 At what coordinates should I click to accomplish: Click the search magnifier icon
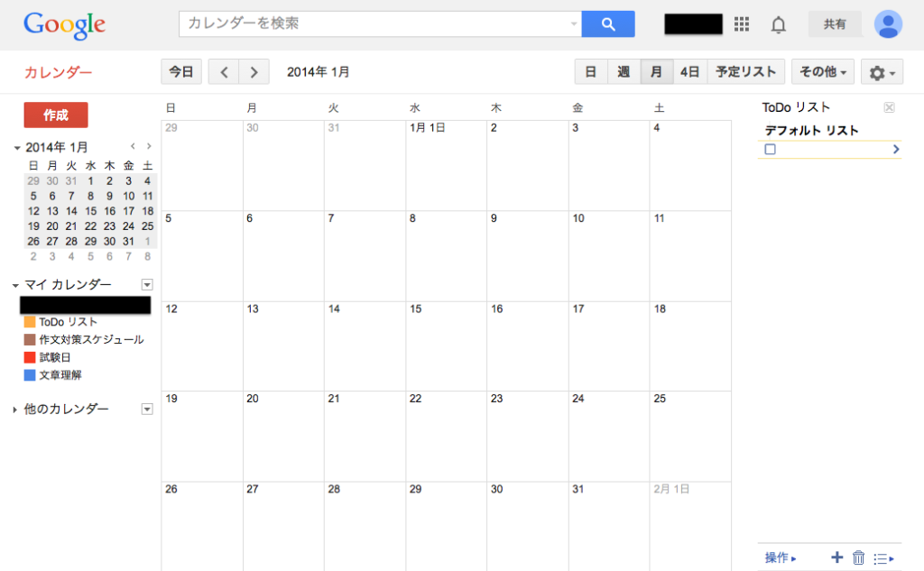(608, 23)
